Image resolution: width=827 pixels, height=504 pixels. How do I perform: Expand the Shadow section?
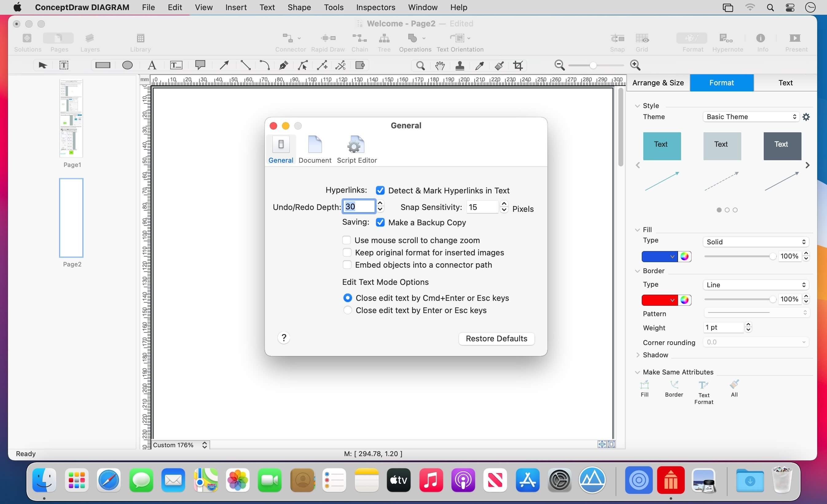click(638, 355)
